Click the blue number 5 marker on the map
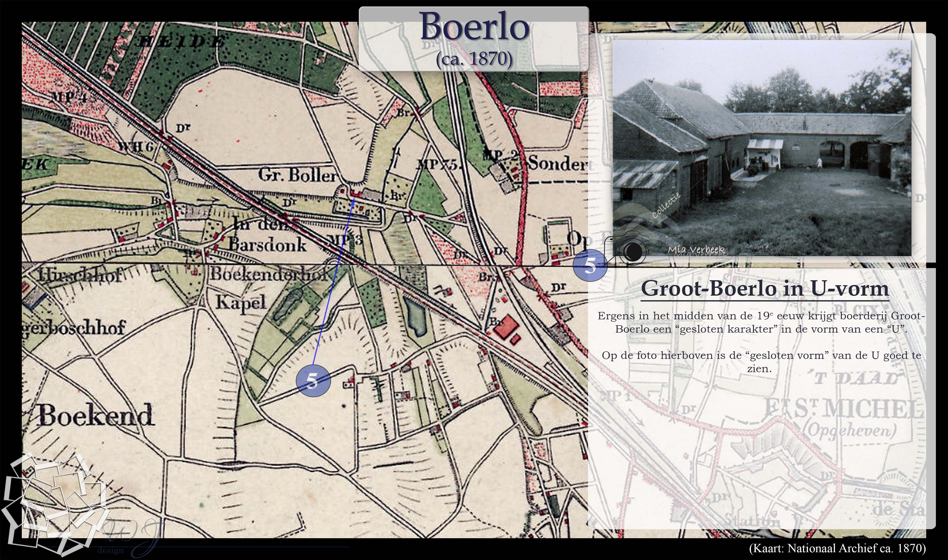Image resolution: width=948 pixels, height=560 pixels. click(313, 380)
